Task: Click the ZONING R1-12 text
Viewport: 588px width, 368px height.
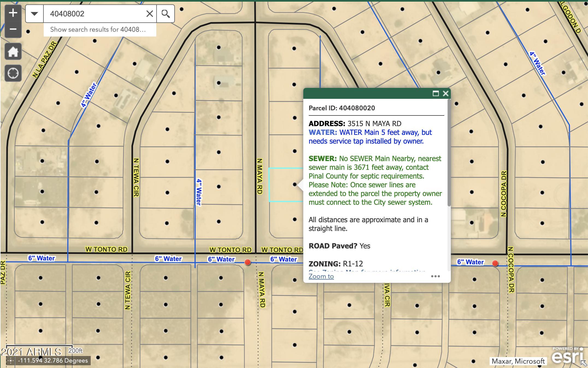Action: tap(336, 264)
